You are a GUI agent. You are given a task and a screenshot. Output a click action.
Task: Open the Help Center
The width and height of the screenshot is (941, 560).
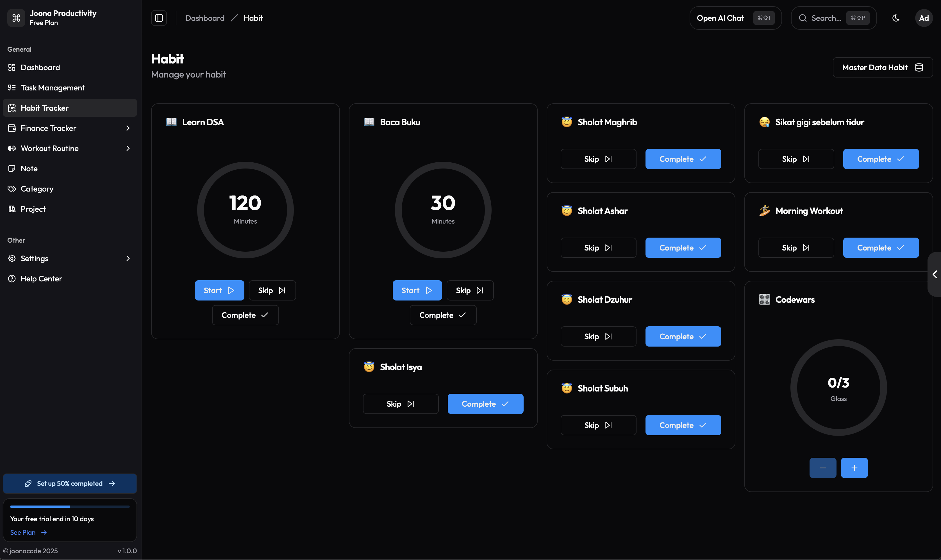(41, 279)
